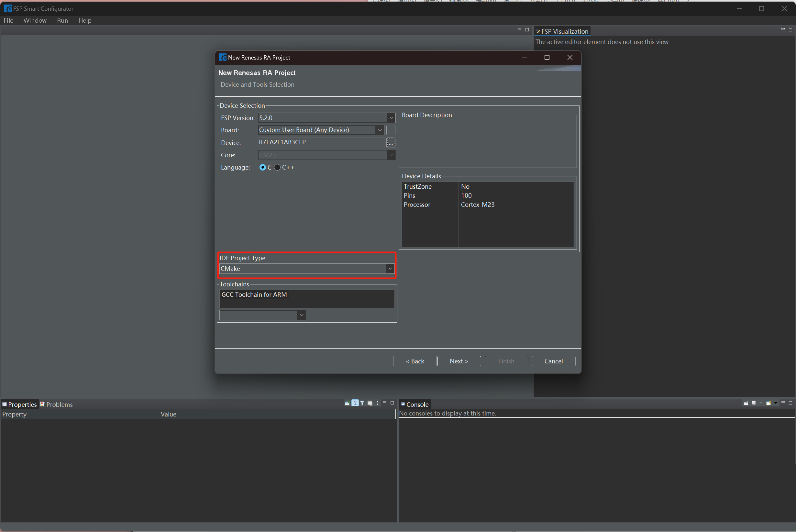Minimize the Console panel
Screen dimensions: 796x532
(x=783, y=402)
